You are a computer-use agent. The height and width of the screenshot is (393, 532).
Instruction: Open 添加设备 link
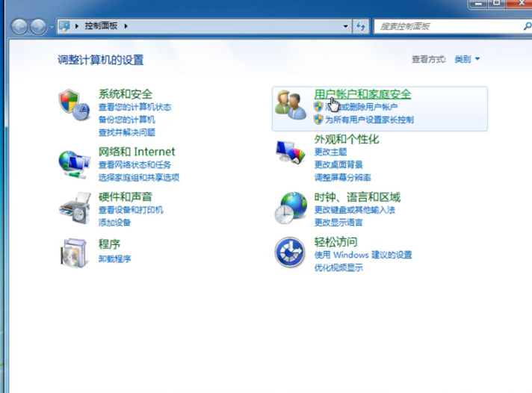click(114, 223)
